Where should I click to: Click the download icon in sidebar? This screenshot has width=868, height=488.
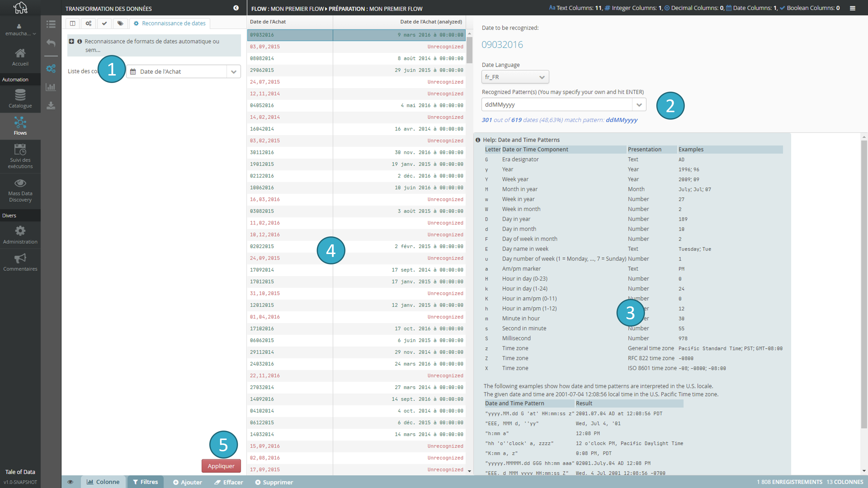[51, 105]
